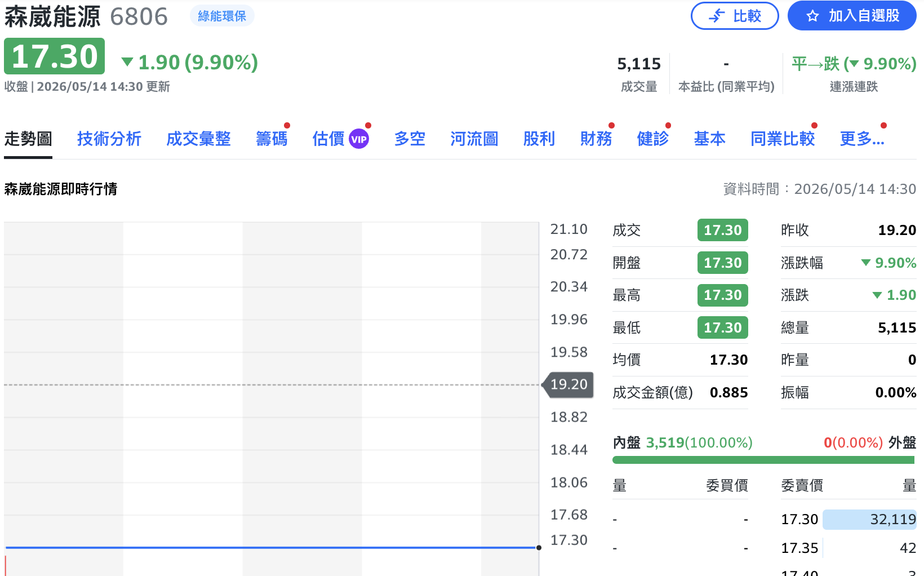
Task: Click the 資料時間 2026/05/14 14:30 label
Action: coord(820,189)
